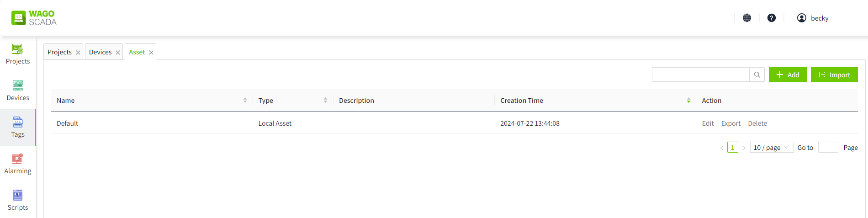Sort the table by Type column

pyautogui.click(x=325, y=100)
